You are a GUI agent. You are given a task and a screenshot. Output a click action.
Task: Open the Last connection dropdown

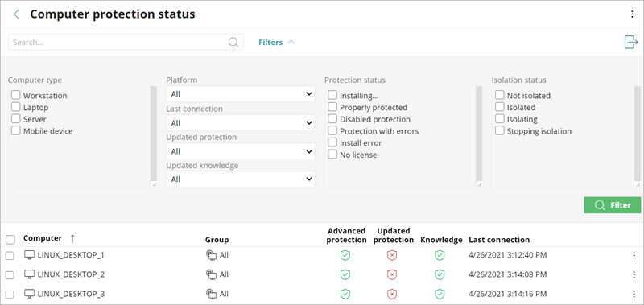coord(241,123)
